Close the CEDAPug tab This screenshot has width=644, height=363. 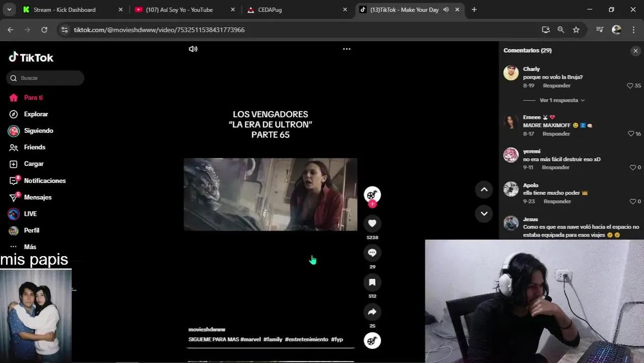(345, 10)
